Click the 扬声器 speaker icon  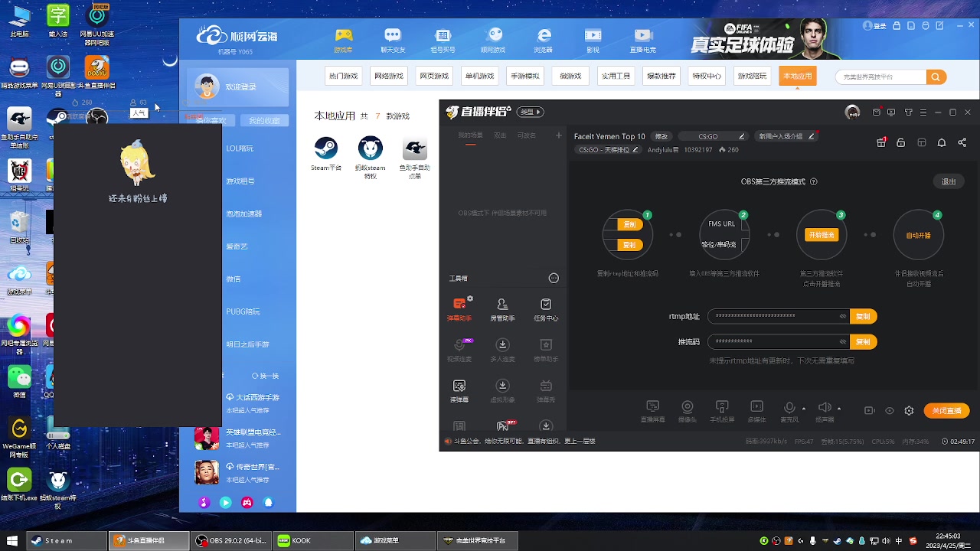(x=824, y=408)
